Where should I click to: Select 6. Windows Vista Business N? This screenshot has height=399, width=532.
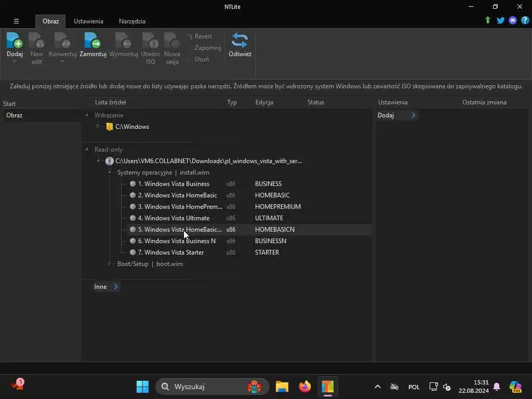pyautogui.click(x=177, y=241)
